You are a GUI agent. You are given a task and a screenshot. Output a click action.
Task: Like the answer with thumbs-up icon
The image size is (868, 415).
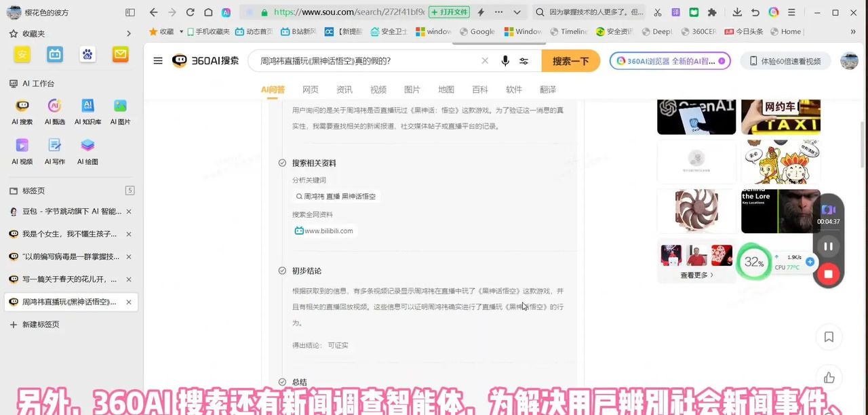[x=829, y=378]
